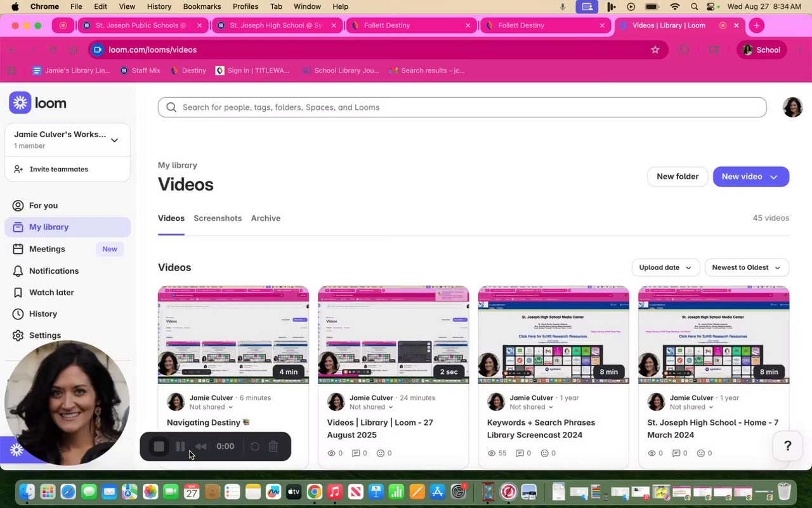812x508 pixels.
Task: Restart the recording with the circular arrow icon
Action: pyautogui.click(x=255, y=446)
